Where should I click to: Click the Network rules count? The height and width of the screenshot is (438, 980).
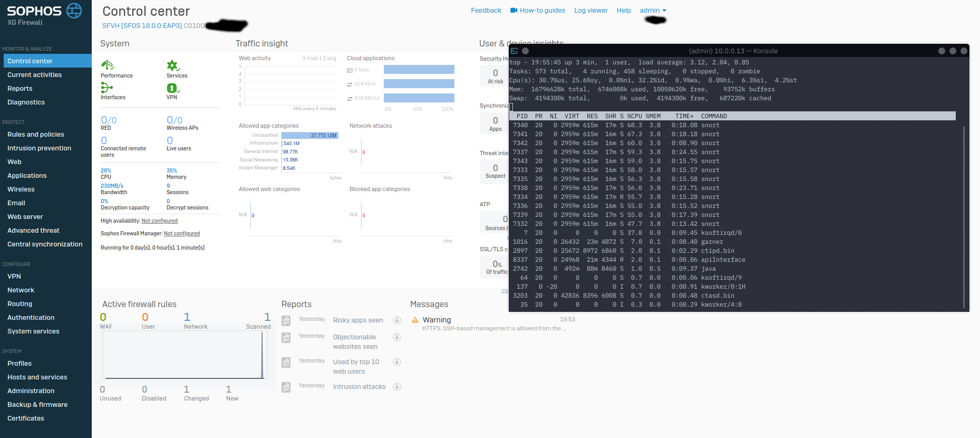(187, 317)
